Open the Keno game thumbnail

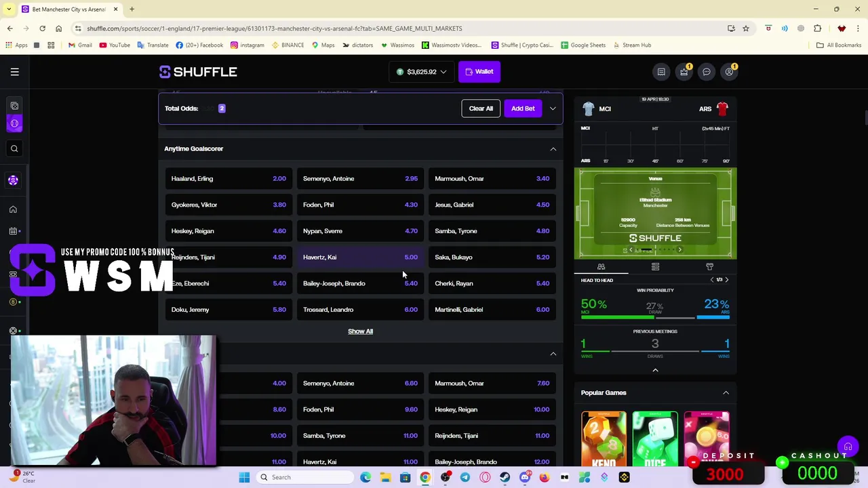point(604,439)
